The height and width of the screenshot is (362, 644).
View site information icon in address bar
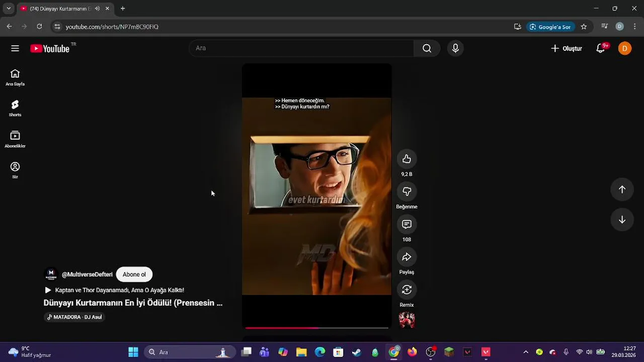pyautogui.click(x=57, y=27)
